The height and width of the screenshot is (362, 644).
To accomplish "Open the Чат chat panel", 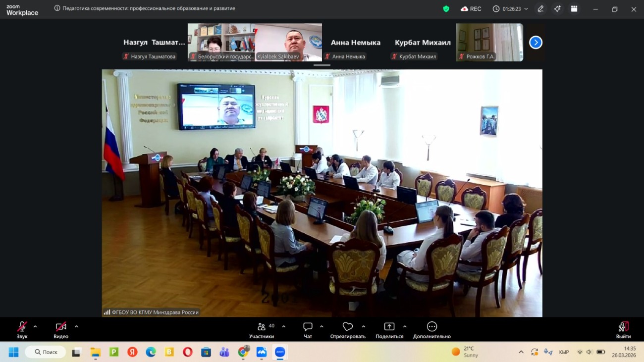I will point(308,329).
